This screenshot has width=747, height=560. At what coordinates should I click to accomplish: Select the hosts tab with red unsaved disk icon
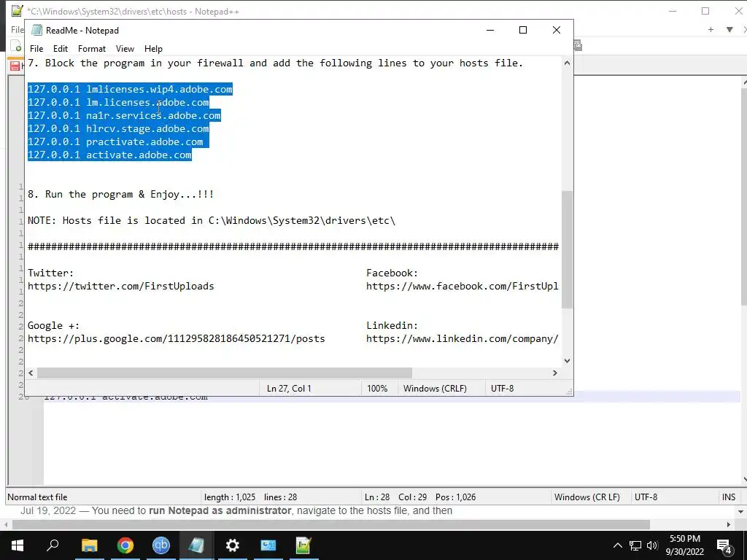[x=18, y=66]
